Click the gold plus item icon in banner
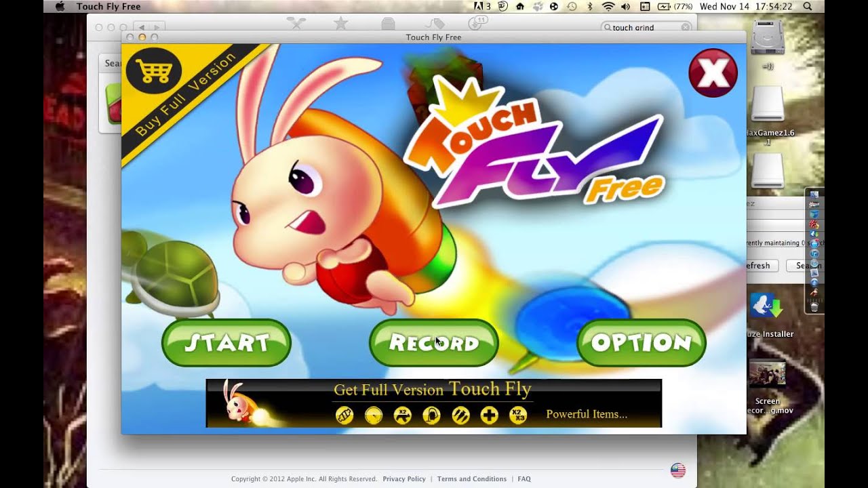This screenshot has width=868, height=488. pyautogui.click(x=489, y=415)
